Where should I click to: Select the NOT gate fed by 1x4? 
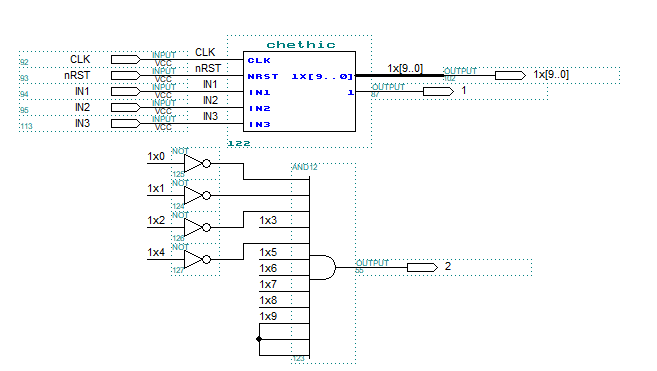[197, 259]
